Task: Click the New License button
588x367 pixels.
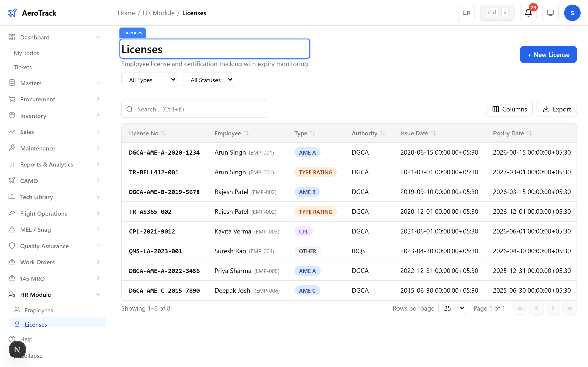Action: point(548,55)
